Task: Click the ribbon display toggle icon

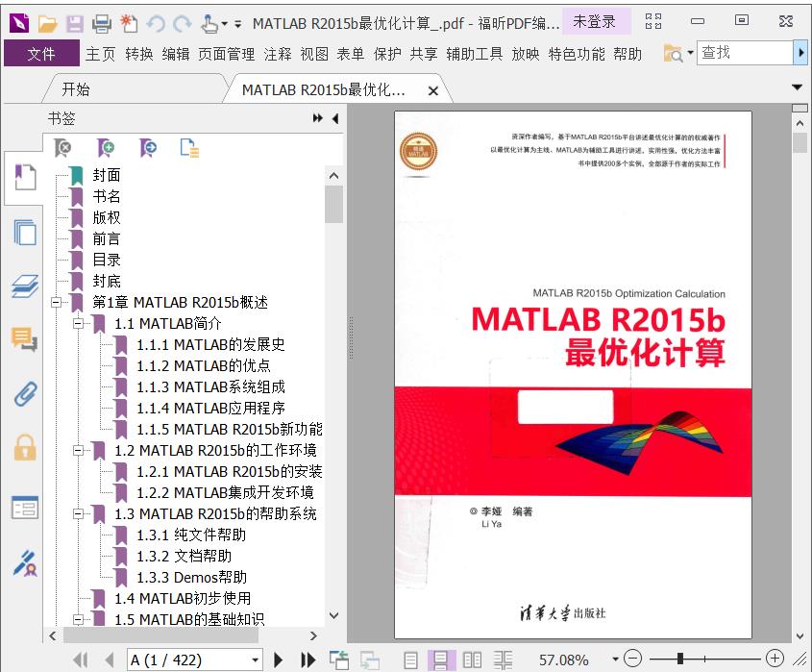Action: click(653, 21)
